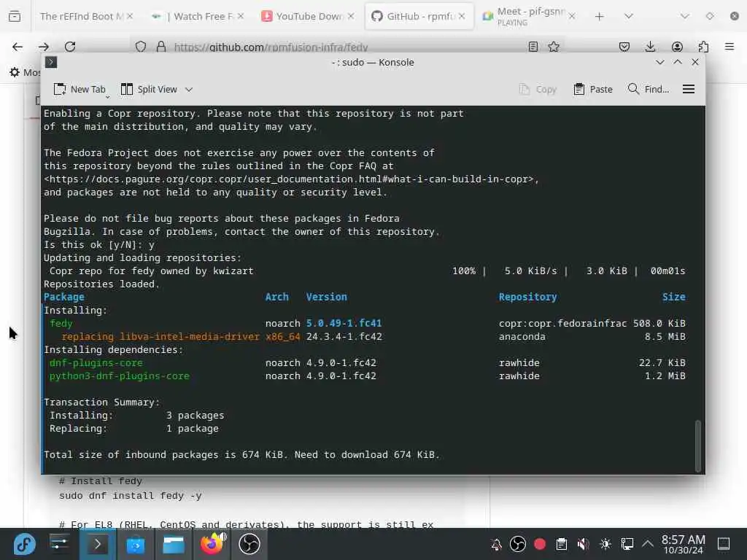Open clipboard tray icon
The image size is (747, 560).
click(x=562, y=544)
